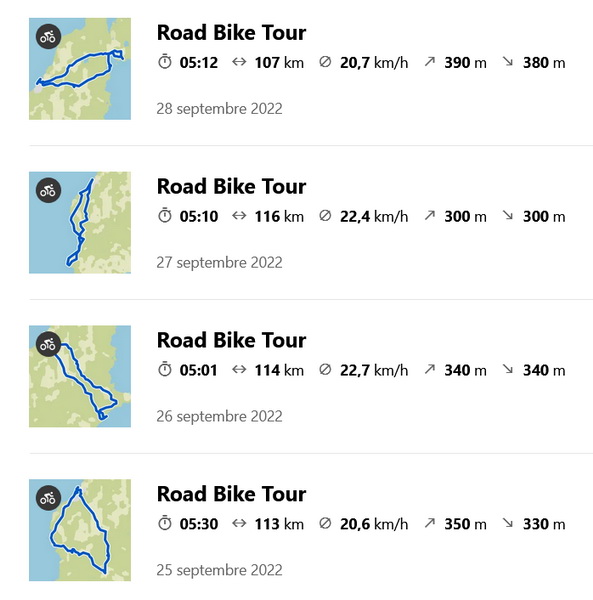
Task: Open the 27 septembre 2022 route map thumbnail
Action: point(80,222)
